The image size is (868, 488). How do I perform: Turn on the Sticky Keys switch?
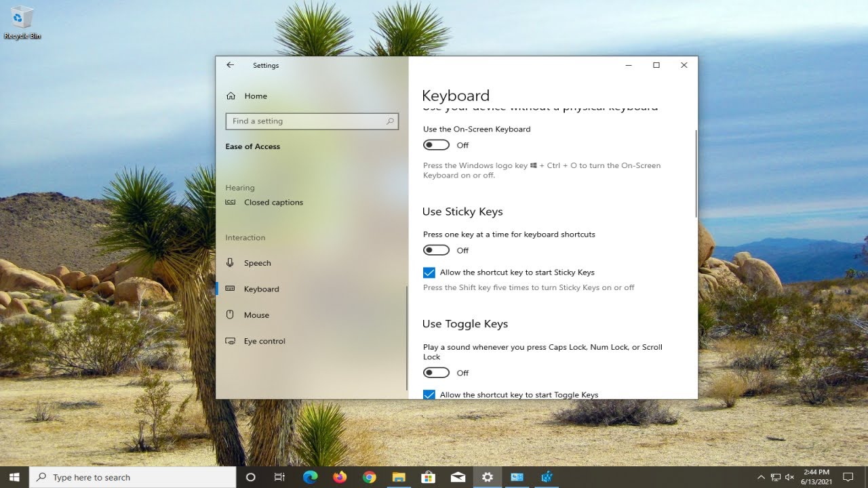(x=436, y=250)
